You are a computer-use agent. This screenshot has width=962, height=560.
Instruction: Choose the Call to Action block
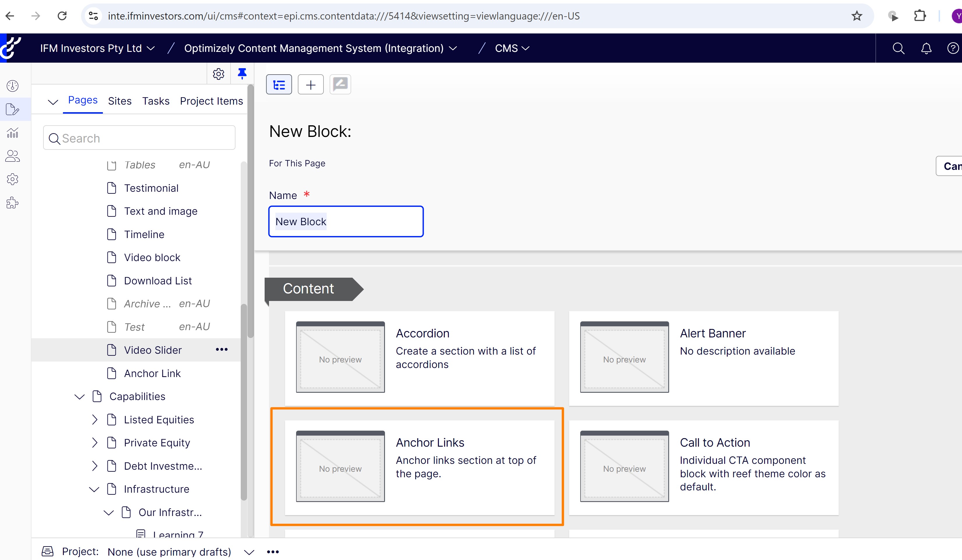703,467
